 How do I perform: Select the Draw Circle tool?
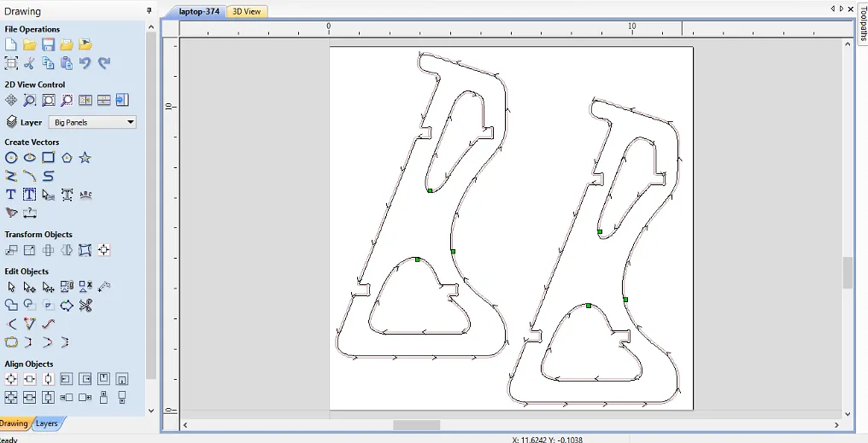point(11,158)
